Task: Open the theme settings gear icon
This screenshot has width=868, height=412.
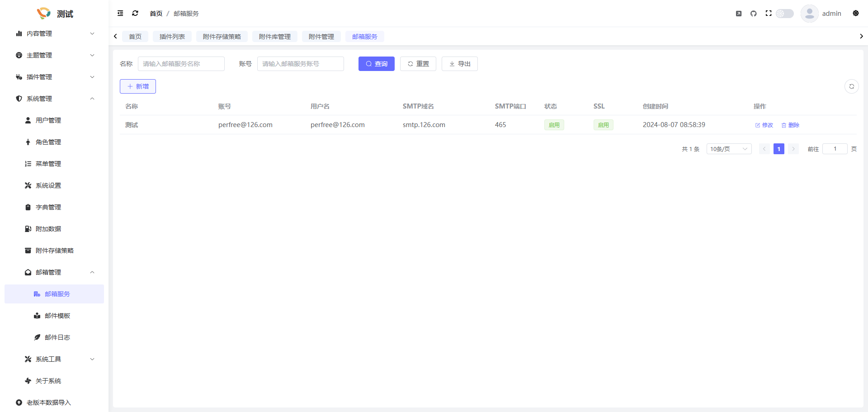Action: click(855, 14)
